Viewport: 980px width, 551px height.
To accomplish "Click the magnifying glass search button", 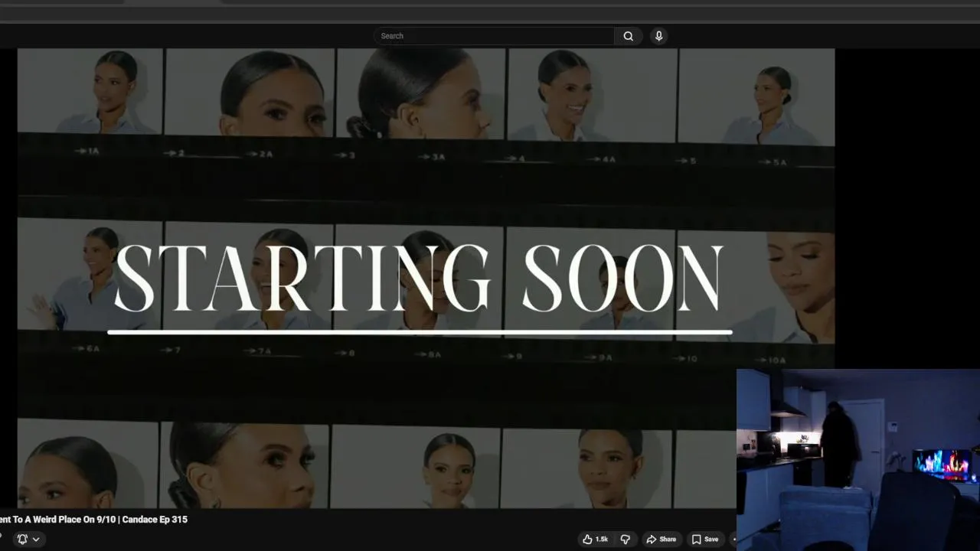I will click(629, 36).
